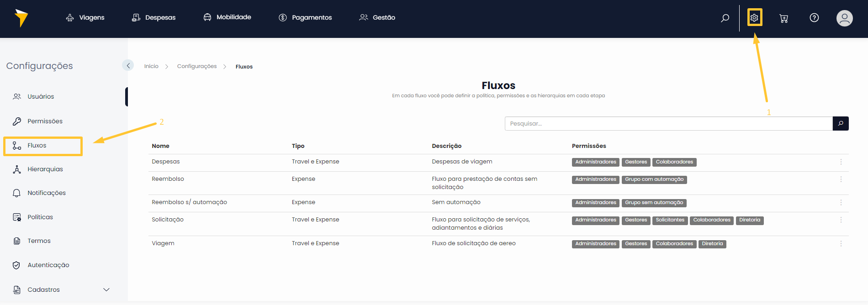The height and width of the screenshot is (305, 868).
Task: Click Administradores tag in Despesas row
Action: point(596,162)
